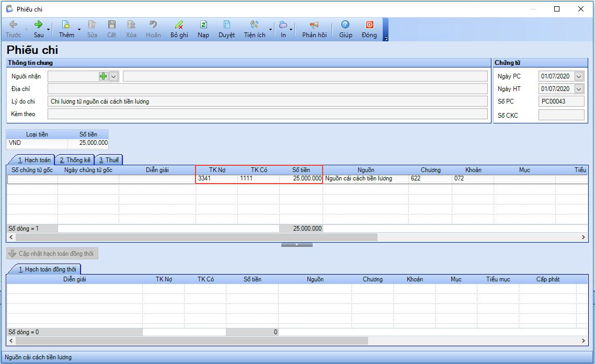Expand the Người nhận dropdown
Image resolution: width=595 pixels, height=364 pixels.
point(113,76)
